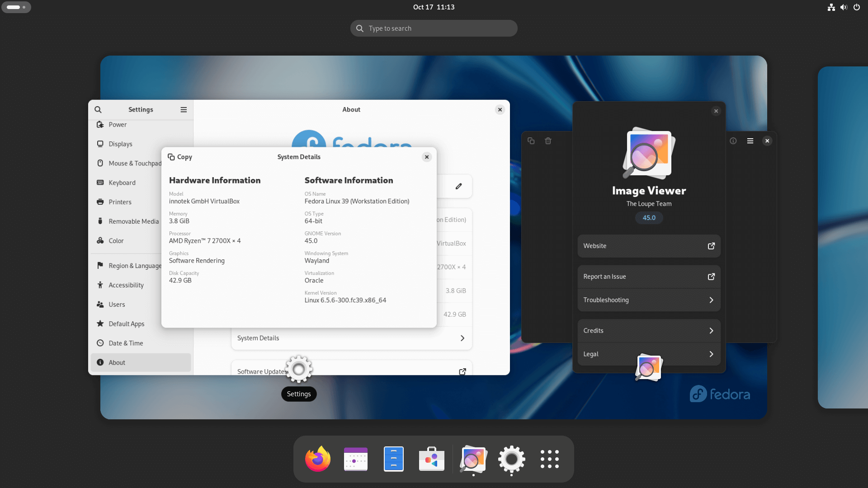Click the search input field at top
Viewport: 868px width, 488px height.
coord(434,28)
